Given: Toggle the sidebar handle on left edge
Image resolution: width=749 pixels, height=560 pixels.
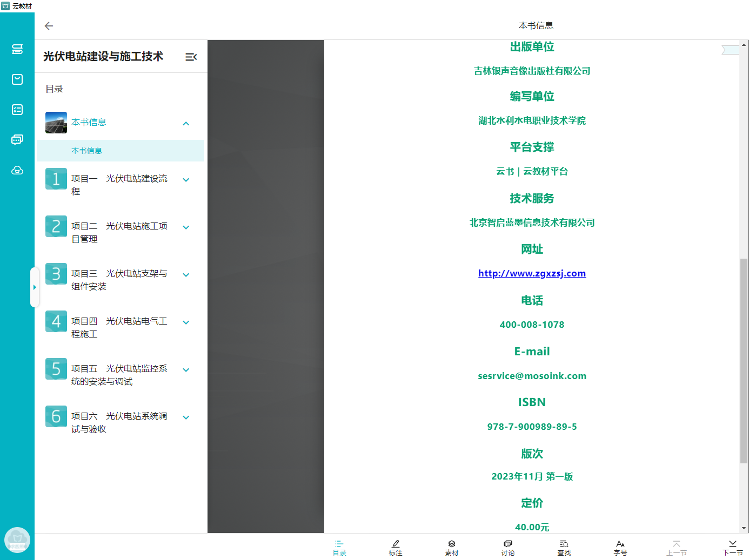Looking at the screenshot, I should [x=35, y=287].
